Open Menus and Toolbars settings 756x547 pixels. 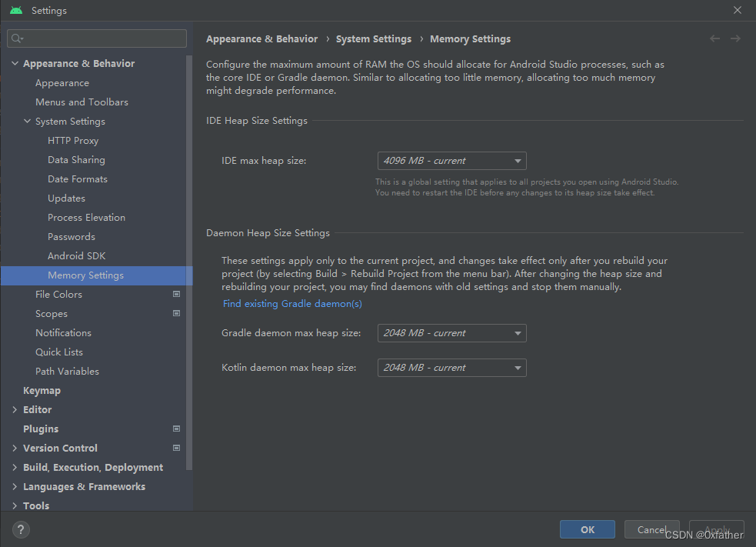(x=82, y=102)
